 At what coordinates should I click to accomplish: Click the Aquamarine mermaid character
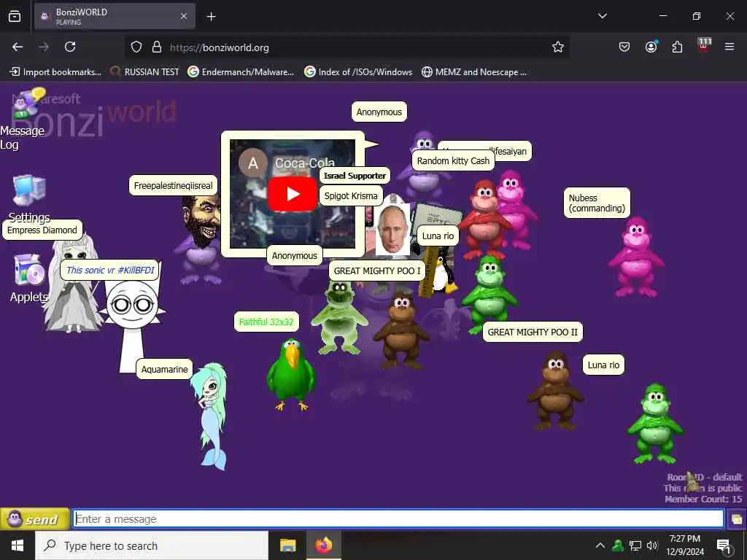210,416
